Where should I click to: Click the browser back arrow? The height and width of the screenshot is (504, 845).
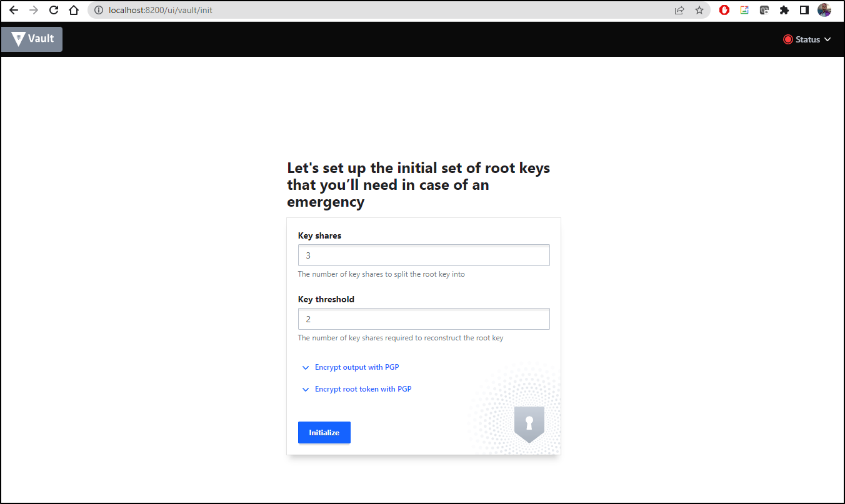[x=14, y=10]
